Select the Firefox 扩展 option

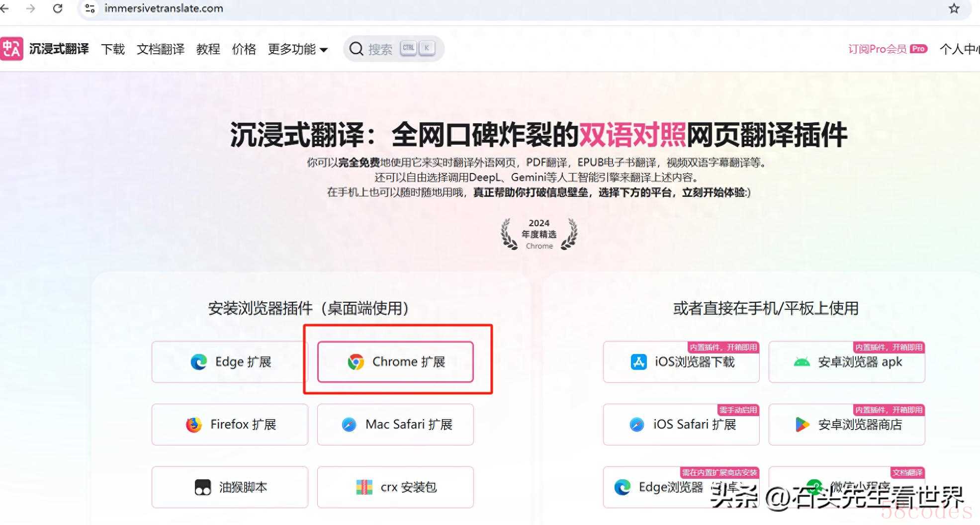(230, 425)
